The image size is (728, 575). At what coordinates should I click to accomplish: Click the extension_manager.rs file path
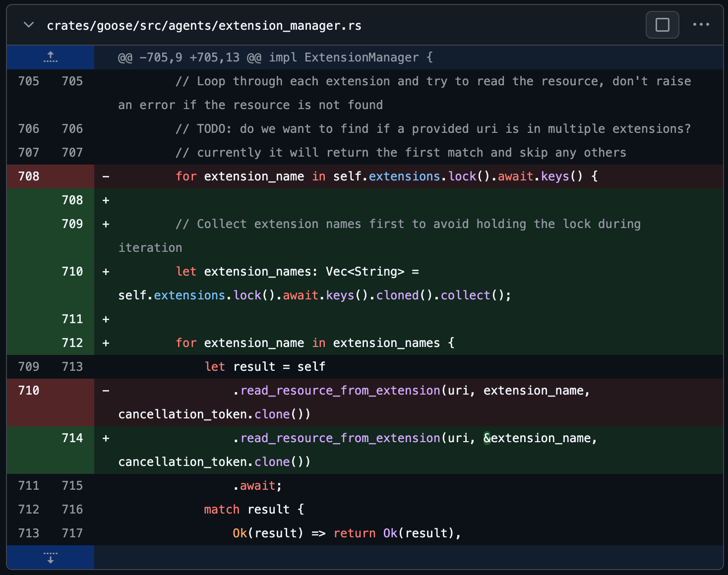coord(204,26)
